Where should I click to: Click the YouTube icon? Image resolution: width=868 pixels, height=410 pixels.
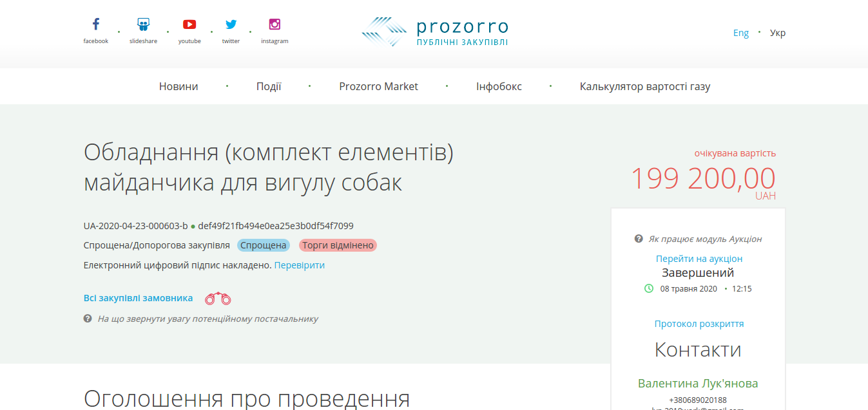189,25
